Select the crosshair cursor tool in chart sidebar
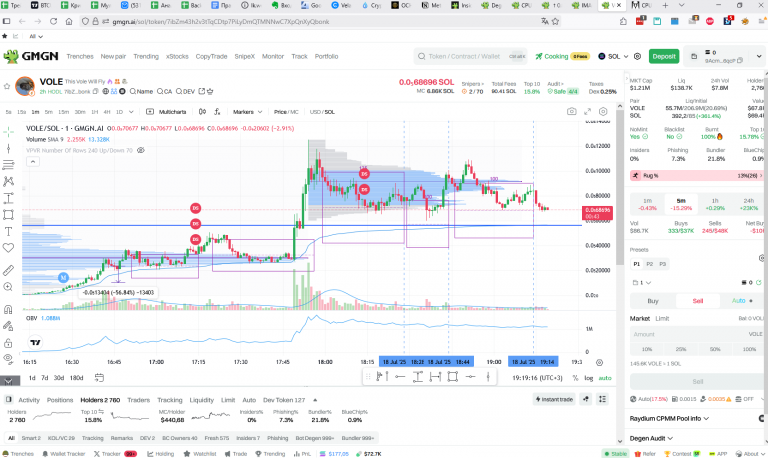Screen dimensions: 768x458 tap(8, 131)
